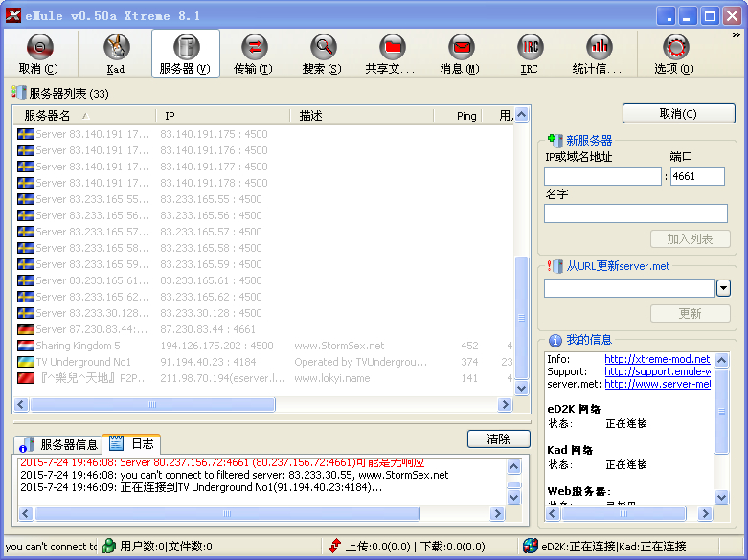
Task: Click description www.lokyi.name cell
Action: (x=332, y=378)
